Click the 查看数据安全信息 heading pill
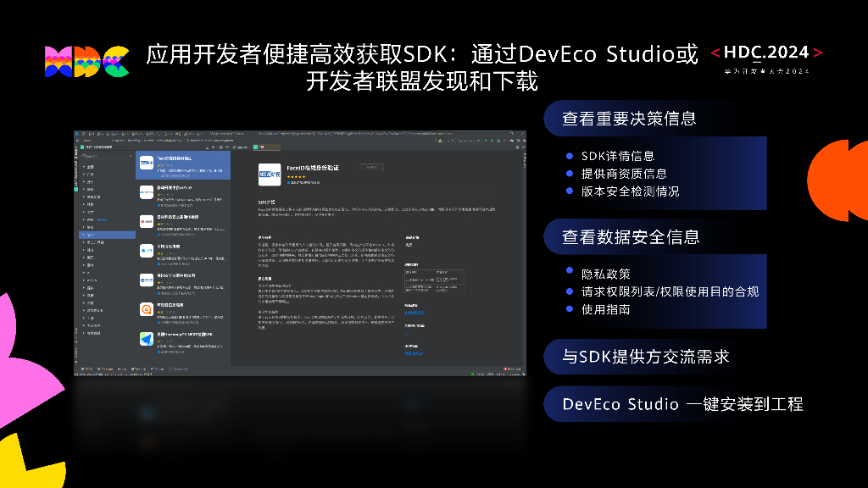Viewport: 868px width, 488px height. tap(631, 236)
